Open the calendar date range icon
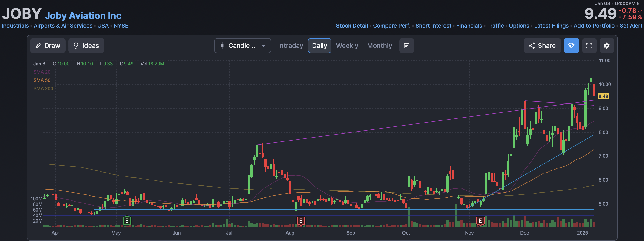Viewport: 644px width, 241px height. pyautogui.click(x=406, y=46)
